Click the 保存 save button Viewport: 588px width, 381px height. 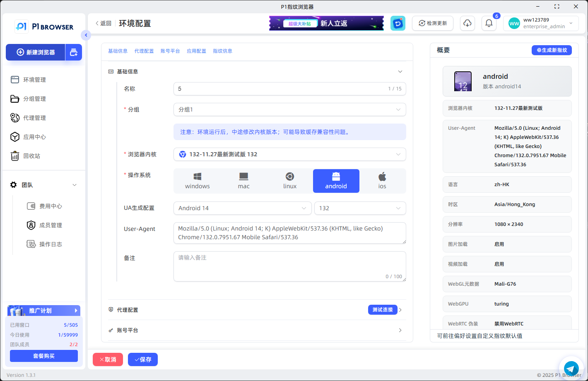coord(142,359)
